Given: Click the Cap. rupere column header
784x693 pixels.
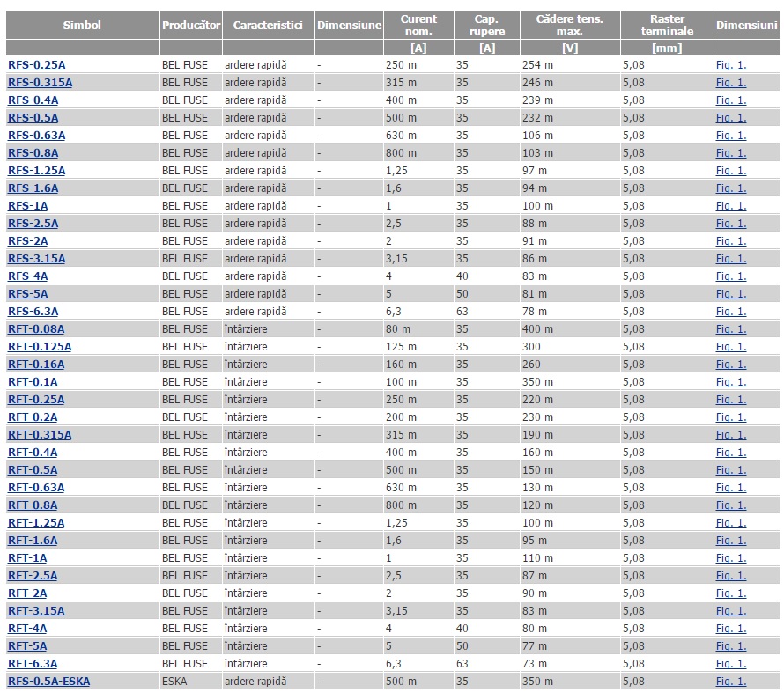Looking at the screenshot, I should pyautogui.click(x=487, y=25).
